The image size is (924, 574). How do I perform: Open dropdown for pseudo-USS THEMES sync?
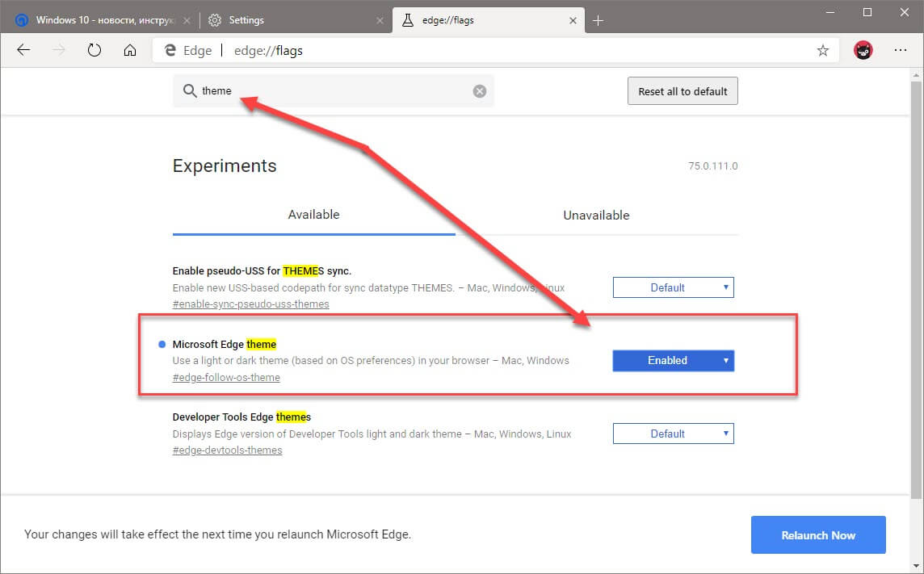click(673, 287)
